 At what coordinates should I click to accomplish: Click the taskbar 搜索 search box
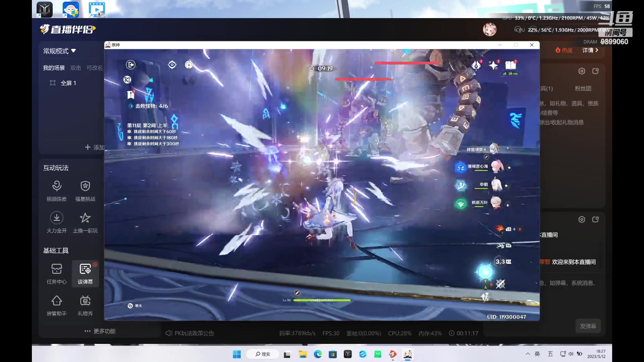pos(263,354)
